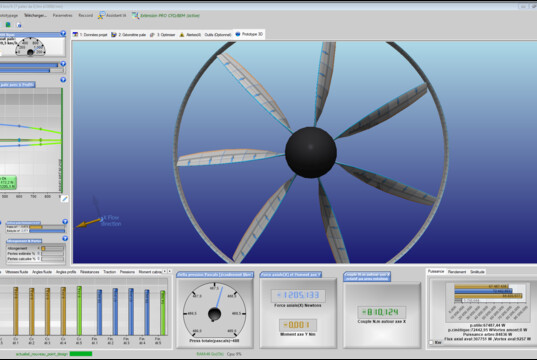Toggle the Kw checkbox in power panel
This screenshot has height=360, width=537.
click(431, 342)
